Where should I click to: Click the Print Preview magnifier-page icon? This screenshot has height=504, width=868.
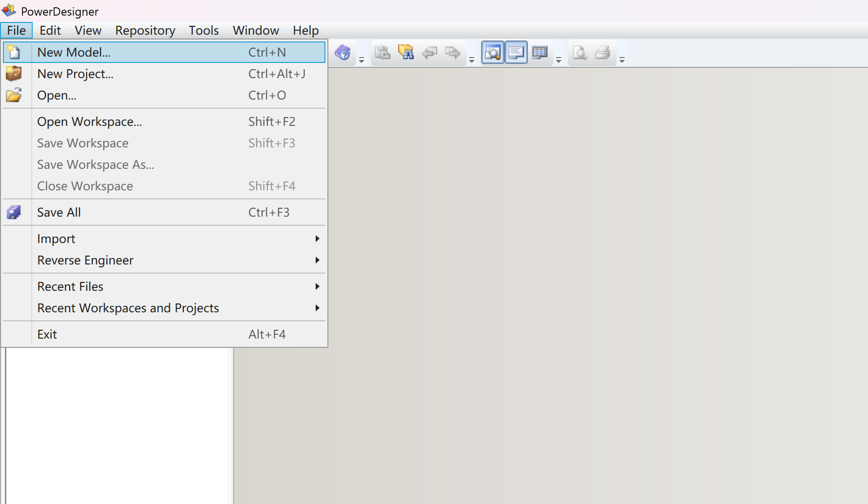[579, 52]
